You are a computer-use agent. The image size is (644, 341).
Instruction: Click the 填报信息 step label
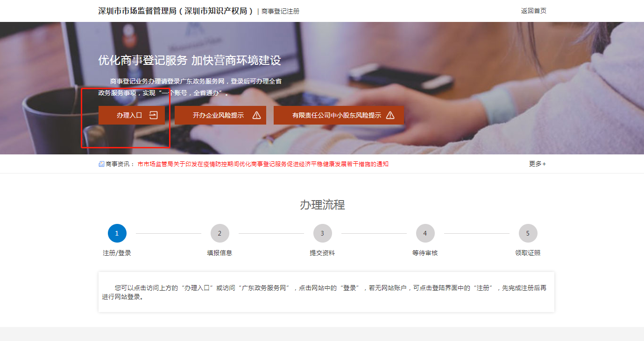[219, 253]
